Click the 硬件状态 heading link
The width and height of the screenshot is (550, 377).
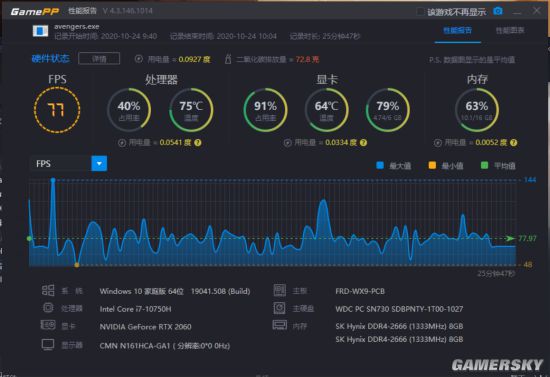point(51,59)
